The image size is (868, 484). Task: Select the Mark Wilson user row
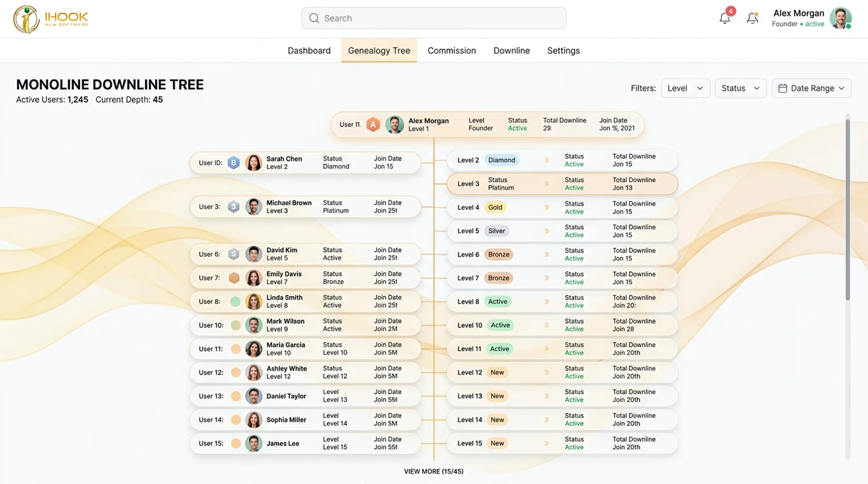[x=305, y=325]
